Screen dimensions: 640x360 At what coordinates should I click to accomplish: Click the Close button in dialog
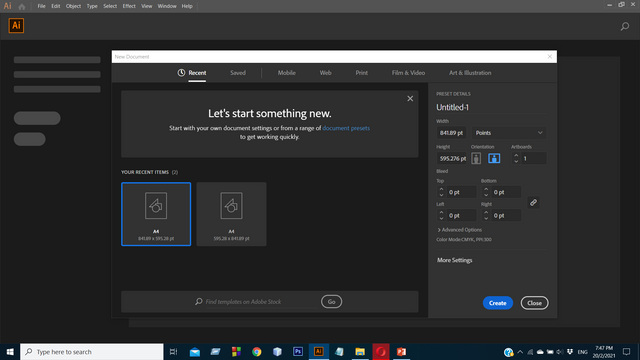click(534, 303)
